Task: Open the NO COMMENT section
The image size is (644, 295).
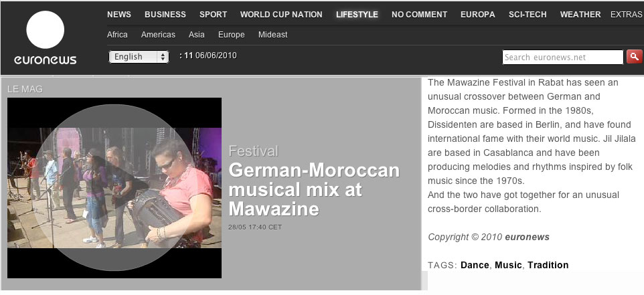Action: point(419,14)
